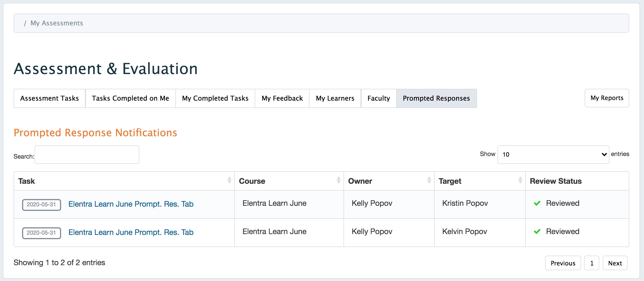Image resolution: width=644 pixels, height=281 pixels.
Task: Open the My Reports button
Action: (607, 98)
